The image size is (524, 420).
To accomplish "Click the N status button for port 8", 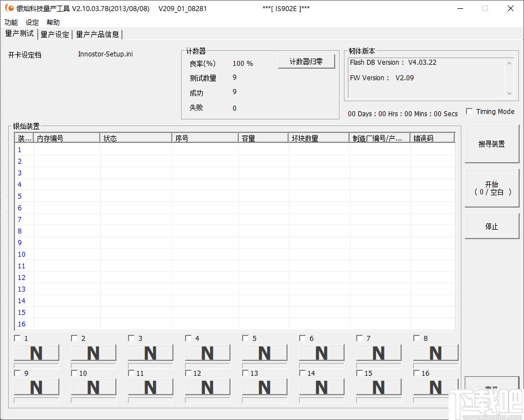I will 436,352.
